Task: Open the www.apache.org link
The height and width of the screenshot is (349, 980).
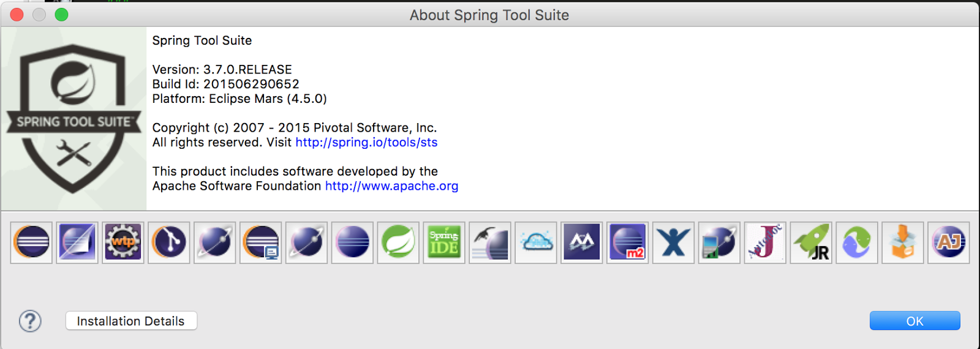Action: pyautogui.click(x=391, y=186)
